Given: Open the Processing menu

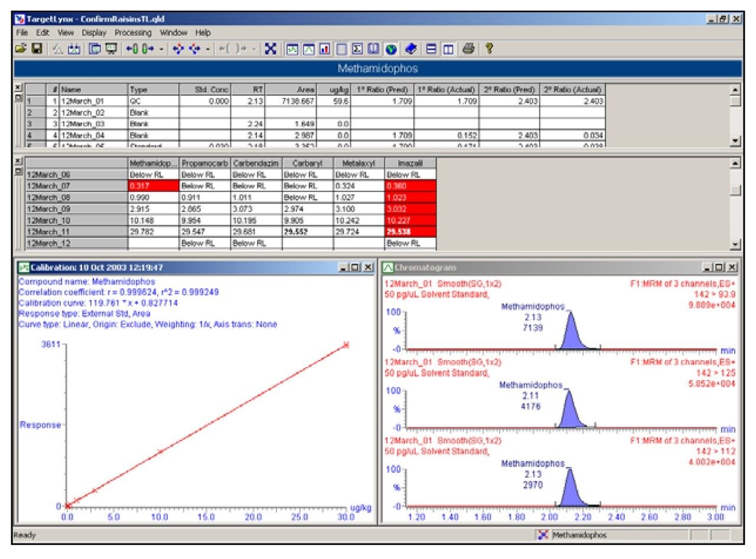Looking at the screenshot, I should 135,33.
